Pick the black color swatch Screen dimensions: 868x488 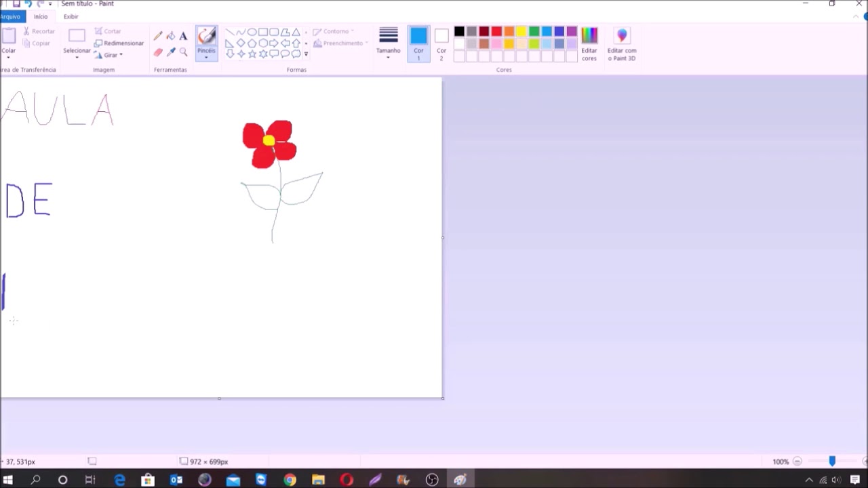click(x=459, y=31)
